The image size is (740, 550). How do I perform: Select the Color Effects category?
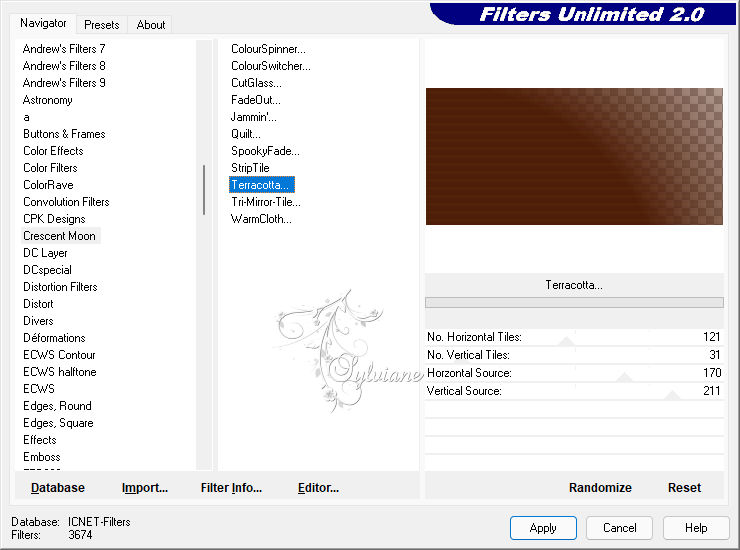point(53,151)
